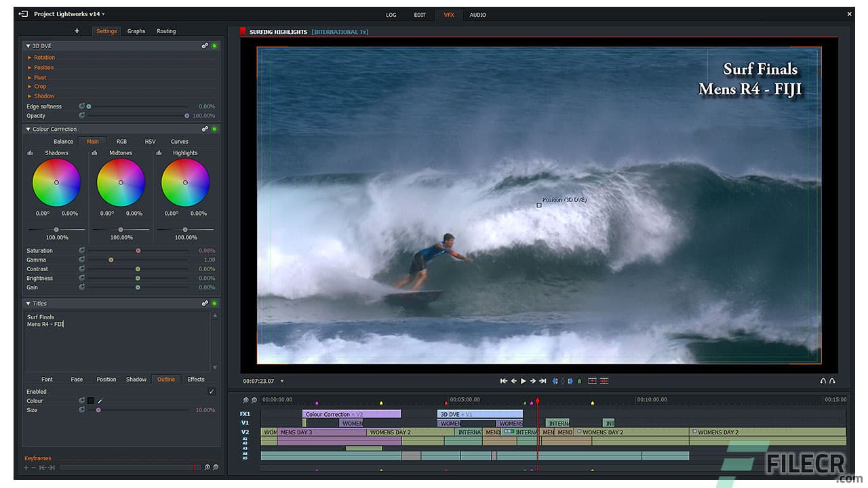Screen dimensions: 868x488
Task: Click the add effect plus icon above Settings tab
Action: tap(77, 30)
